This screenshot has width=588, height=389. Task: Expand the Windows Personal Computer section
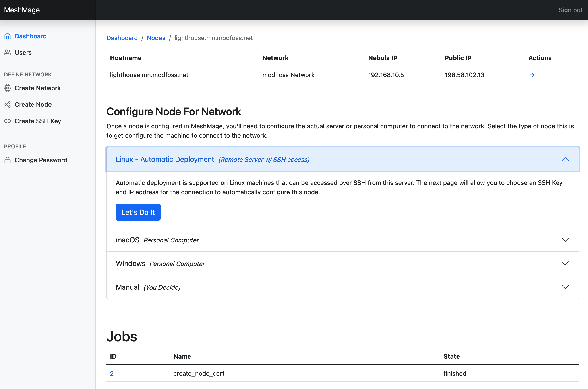click(565, 264)
